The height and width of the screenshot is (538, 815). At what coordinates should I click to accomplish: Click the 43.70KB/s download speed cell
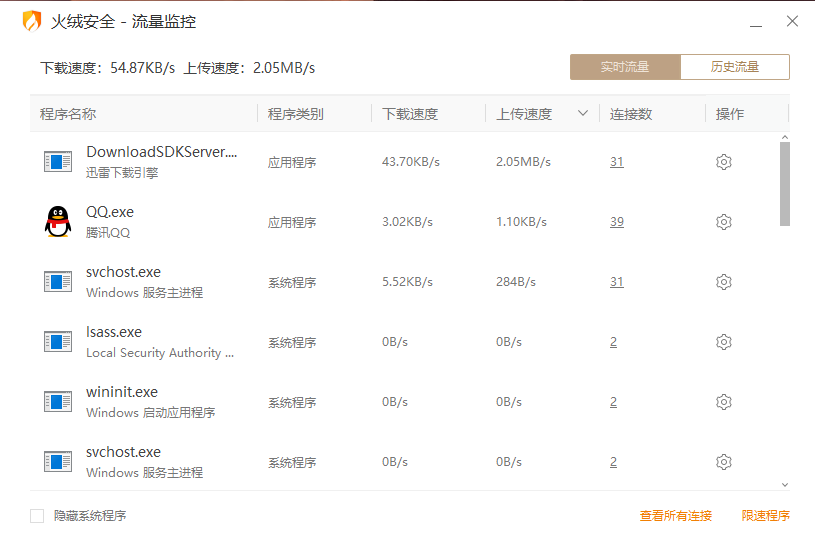pos(411,162)
